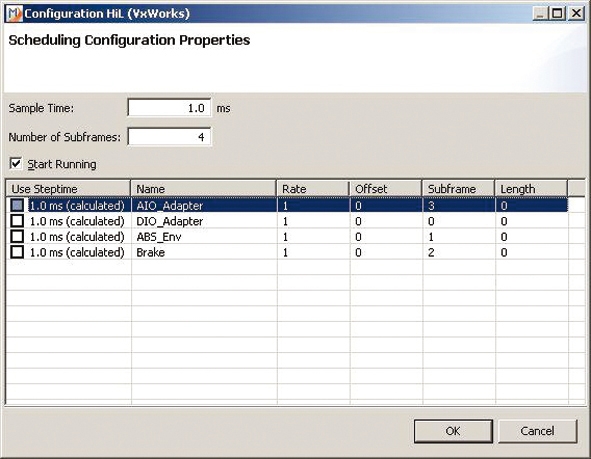Viewport: 591px width, 459px height.
Task: Click the Offset cell of AIO_Adapter row
Action: click(x=386, y=205)
